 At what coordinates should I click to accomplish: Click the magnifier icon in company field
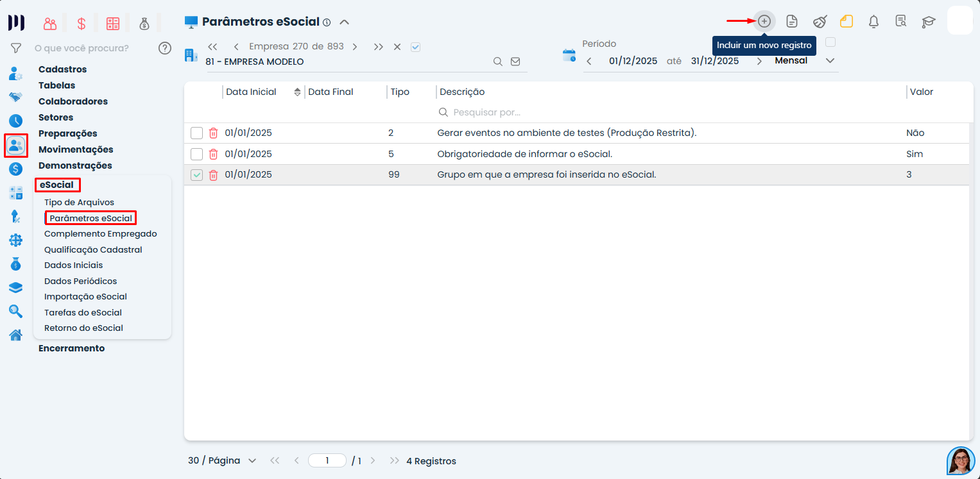click(x=497, y=62)
